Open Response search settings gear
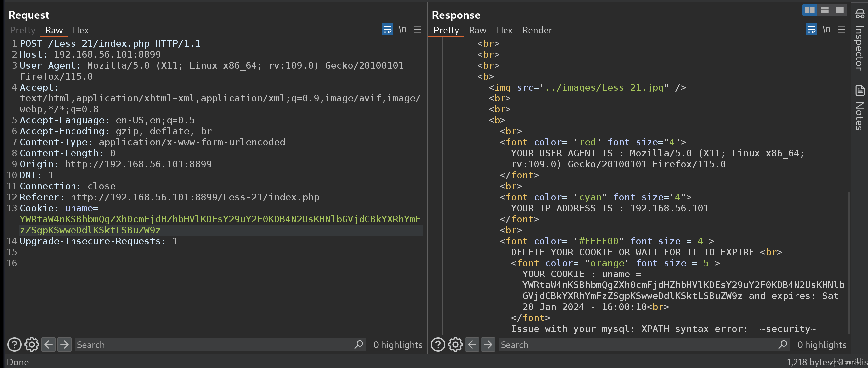The width and height of the screenshot is (868, 368). coord(455,344)
